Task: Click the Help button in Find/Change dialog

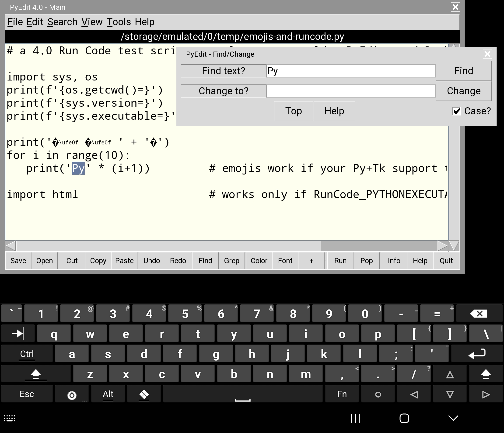Action: tap(334, 111)
